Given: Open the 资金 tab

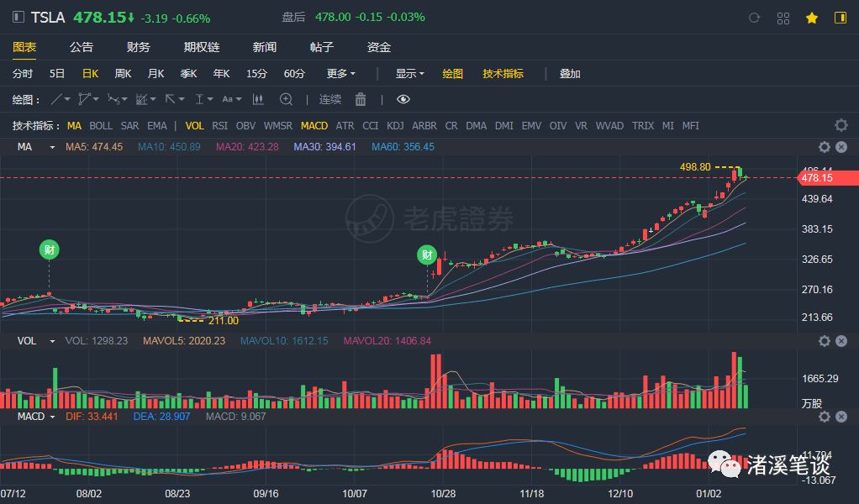Looking at the screenshot, I should (x=378, y=47).
